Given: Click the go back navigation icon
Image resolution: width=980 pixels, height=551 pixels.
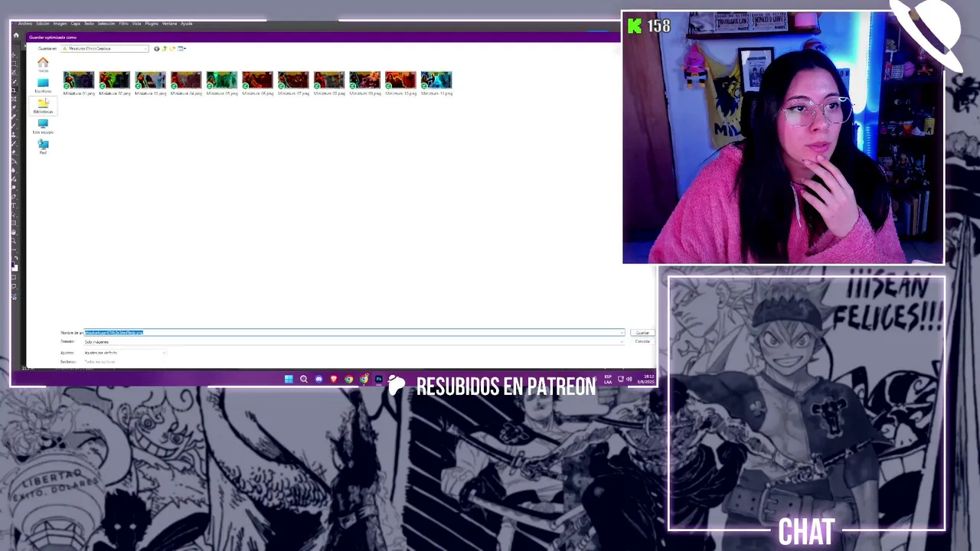Looking at the screenshot, I should [157, 48].
